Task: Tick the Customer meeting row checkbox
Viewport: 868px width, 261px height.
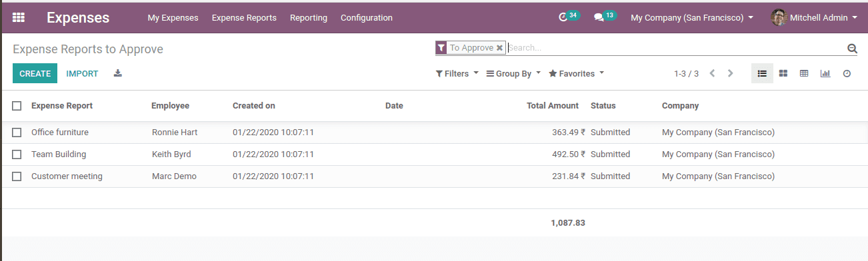Action: (17, 176)
